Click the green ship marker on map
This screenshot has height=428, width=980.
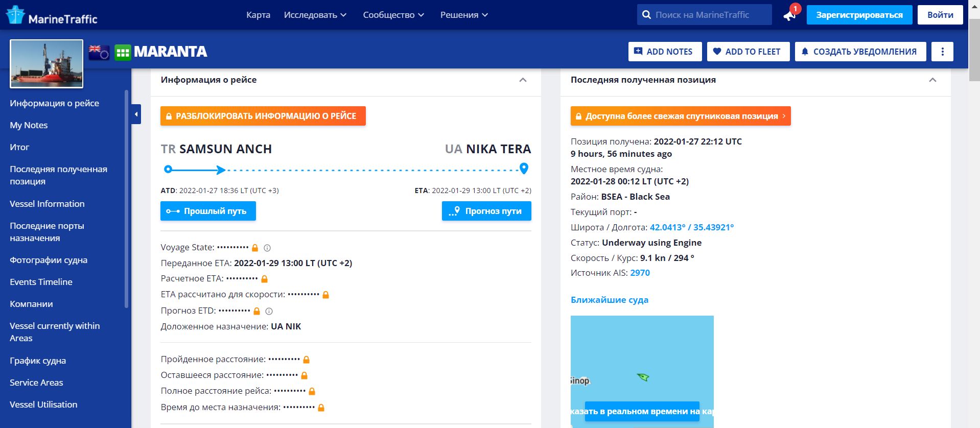[x=643, y=377]
